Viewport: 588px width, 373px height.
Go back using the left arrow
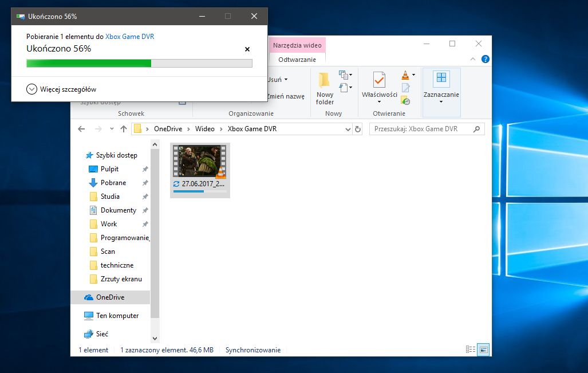(81, 129)
